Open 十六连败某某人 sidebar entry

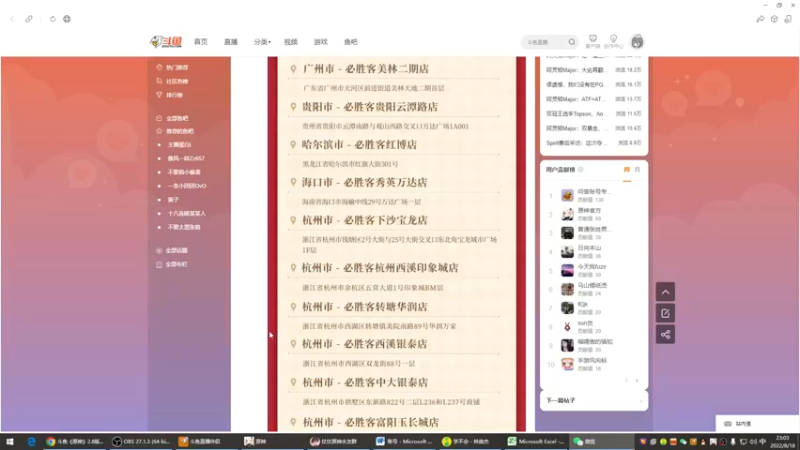(x=187, y=213)
